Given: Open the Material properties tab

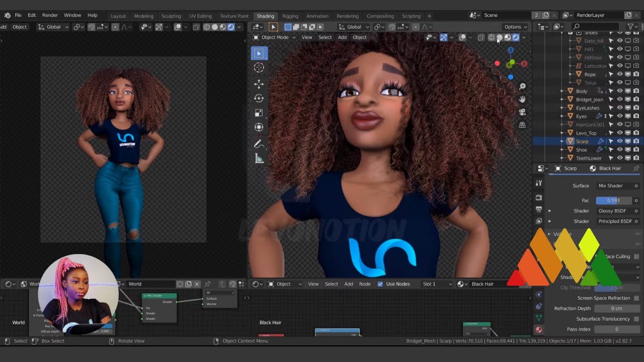Looking at the screenshot, I should 539,330.
